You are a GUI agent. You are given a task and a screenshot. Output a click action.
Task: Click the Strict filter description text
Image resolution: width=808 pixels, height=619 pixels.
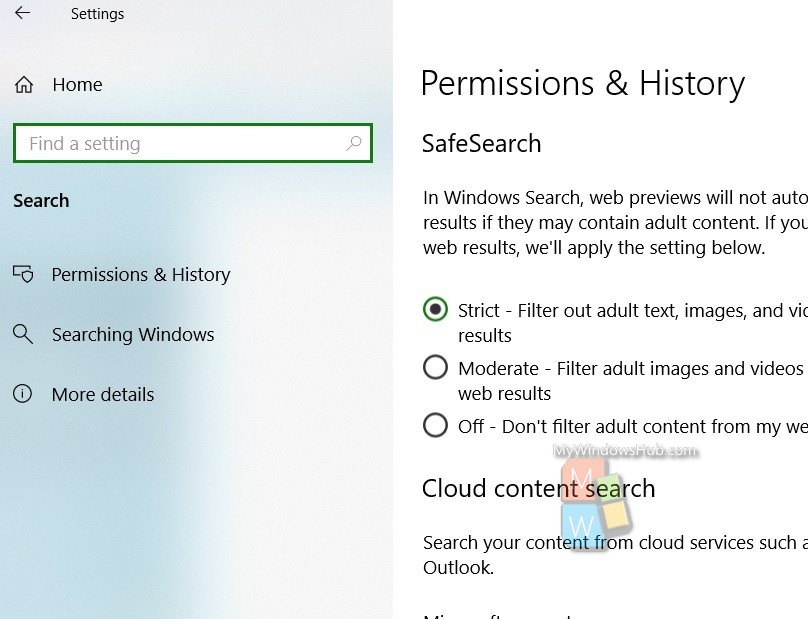coord(633,323)
